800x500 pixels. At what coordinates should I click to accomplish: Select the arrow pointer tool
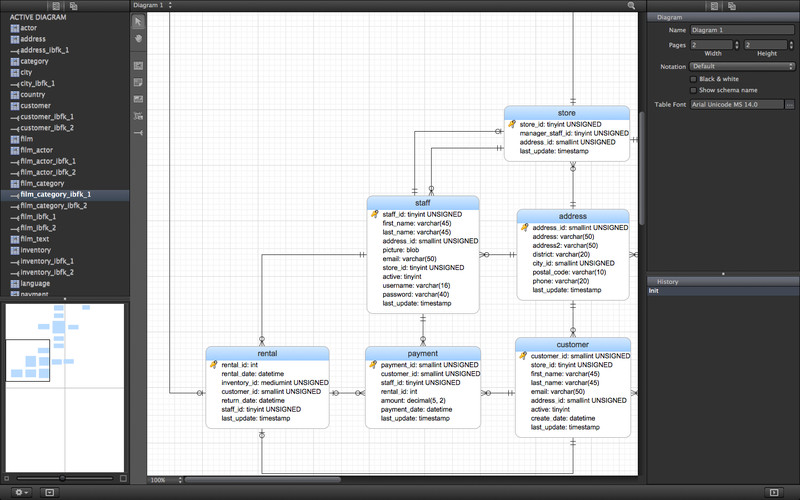pyautogui.click(x=138, y=22)
